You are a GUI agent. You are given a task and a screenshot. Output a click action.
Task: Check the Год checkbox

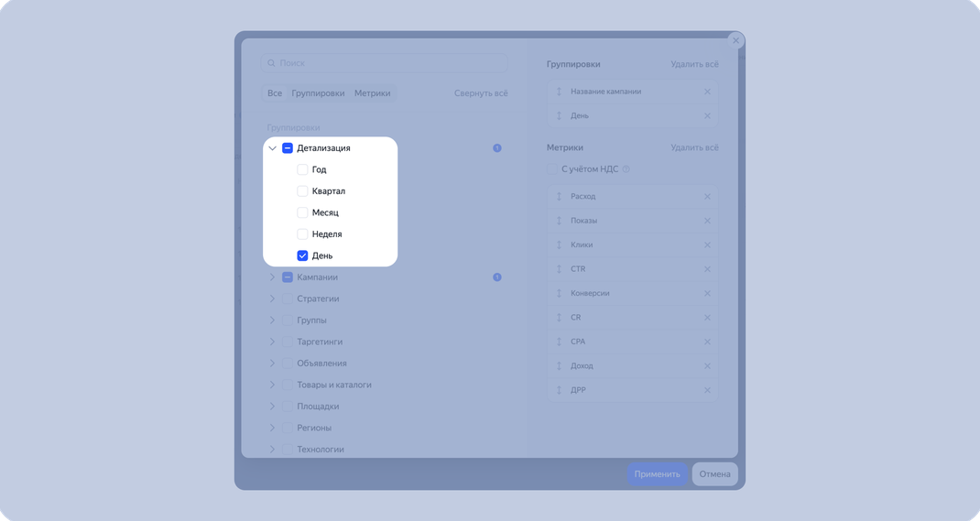[x=302, y=169]
